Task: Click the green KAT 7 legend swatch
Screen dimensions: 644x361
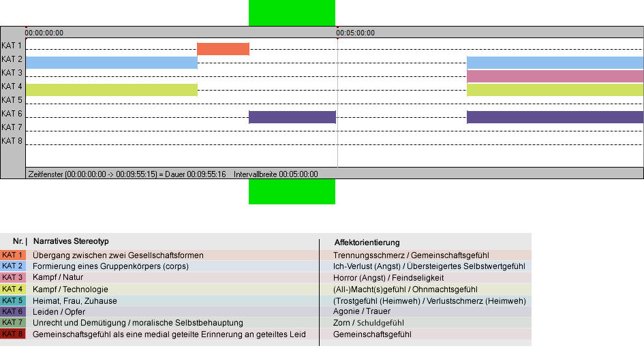Action: [13, 322]
